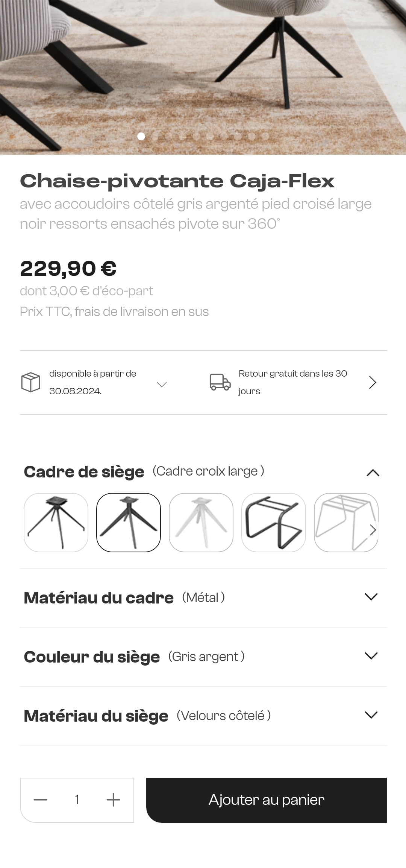Image resolution: width=406 pixels, height=868 pixels.
Task: Collapse the Cadre de siège section
Action: coord(373,473)
